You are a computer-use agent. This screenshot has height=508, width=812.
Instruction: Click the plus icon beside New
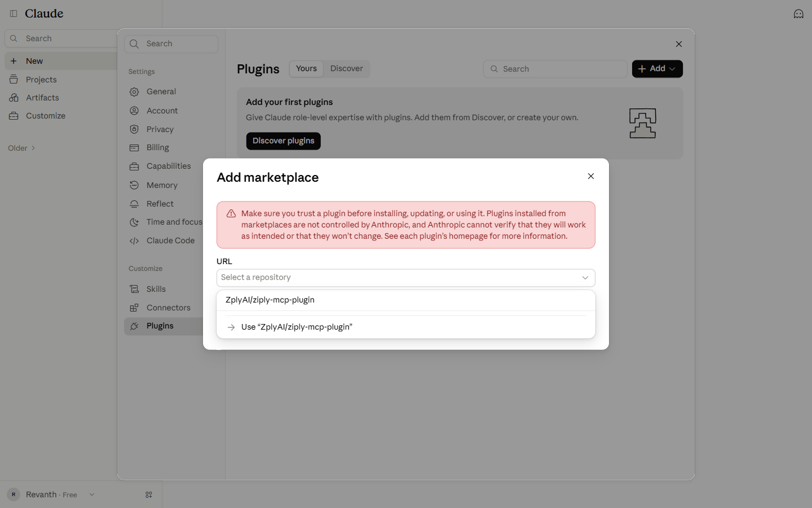14,61
